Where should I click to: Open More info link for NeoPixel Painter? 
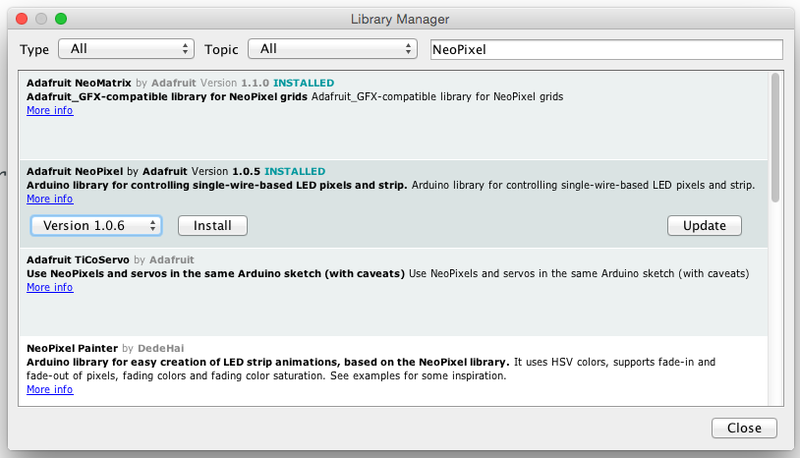tap(49, 389)
